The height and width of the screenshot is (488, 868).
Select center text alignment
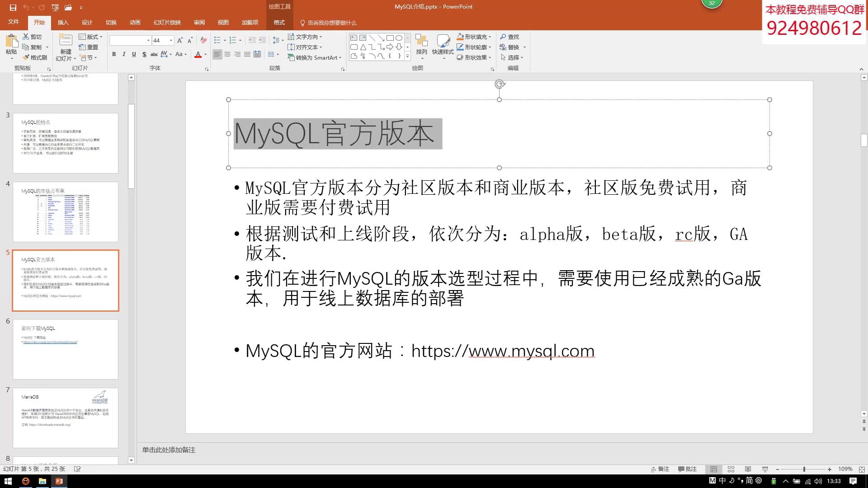click(x=227, y=55)
